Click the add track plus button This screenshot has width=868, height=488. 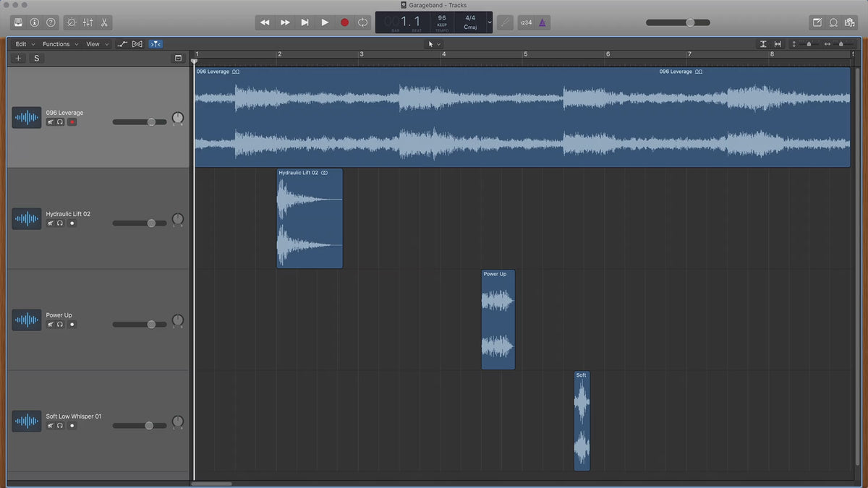click(19, 59)
